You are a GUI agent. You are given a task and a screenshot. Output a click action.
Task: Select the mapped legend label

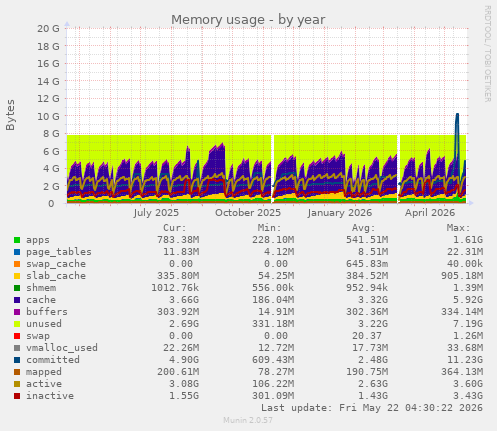coord(44,372)
